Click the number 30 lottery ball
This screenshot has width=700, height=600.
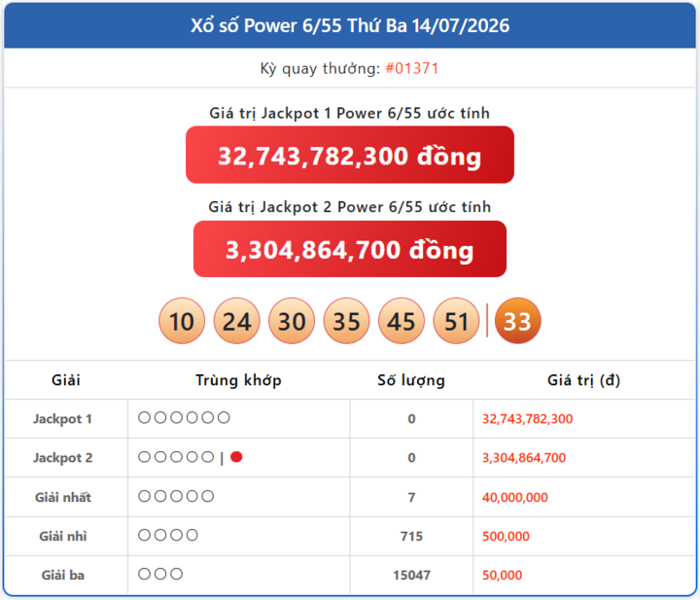point(292,321)
